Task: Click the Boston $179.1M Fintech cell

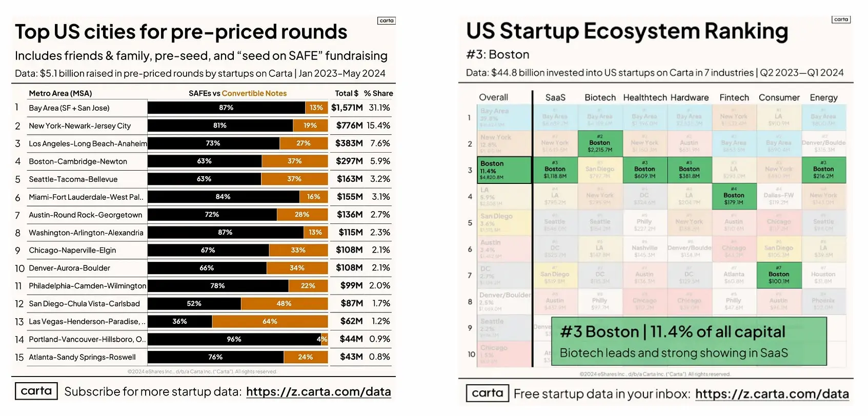Action: coord(734,196)
